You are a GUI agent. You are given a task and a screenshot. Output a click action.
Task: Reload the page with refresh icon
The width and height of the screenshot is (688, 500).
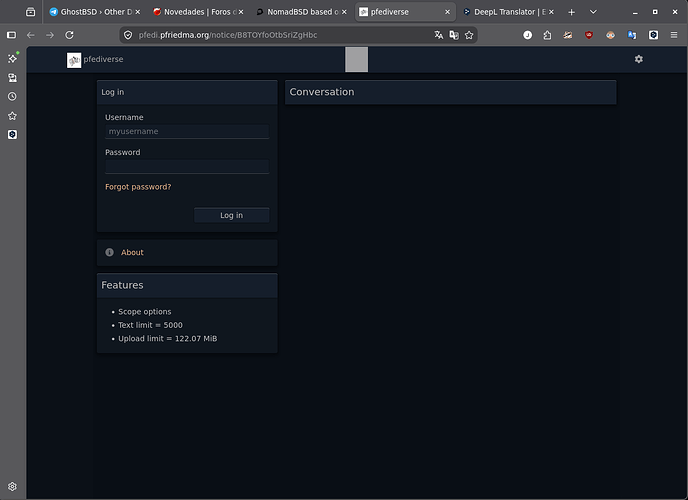pos(69,35)
